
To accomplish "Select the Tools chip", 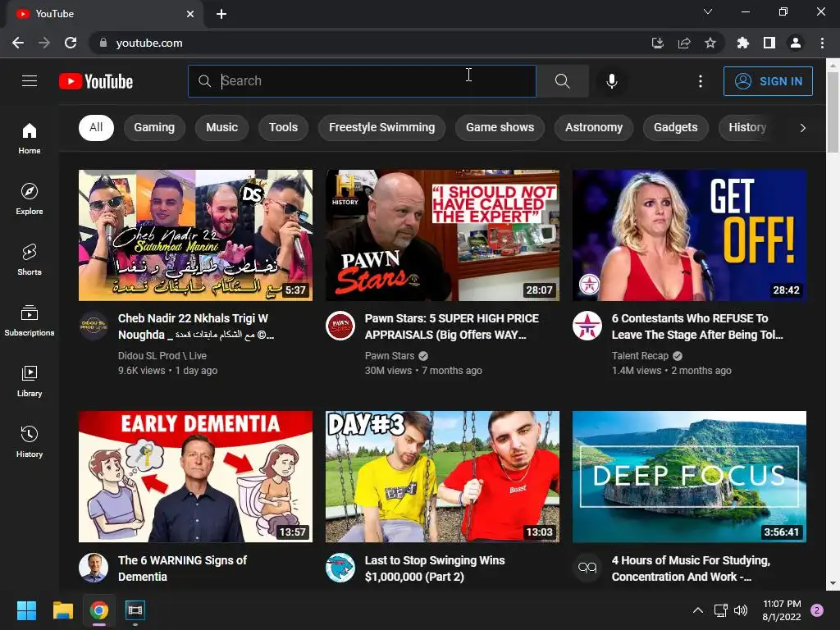I will tap(283, 127).
